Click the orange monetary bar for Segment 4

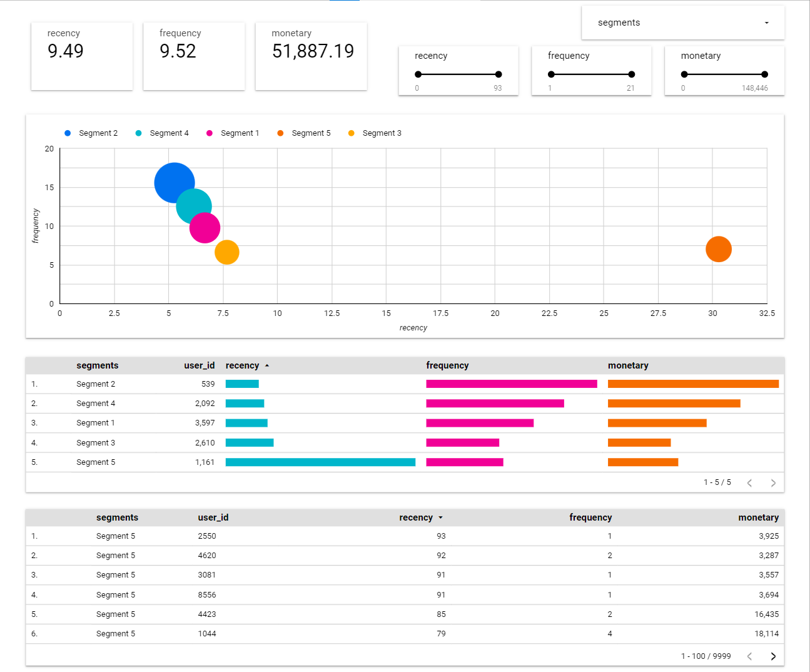pos(674,404)
